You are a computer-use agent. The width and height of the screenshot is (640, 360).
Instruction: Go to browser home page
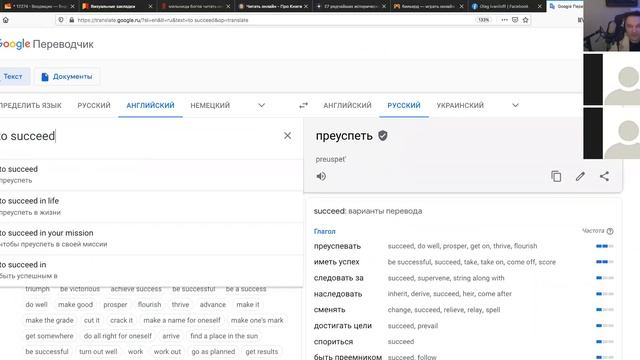6,20
